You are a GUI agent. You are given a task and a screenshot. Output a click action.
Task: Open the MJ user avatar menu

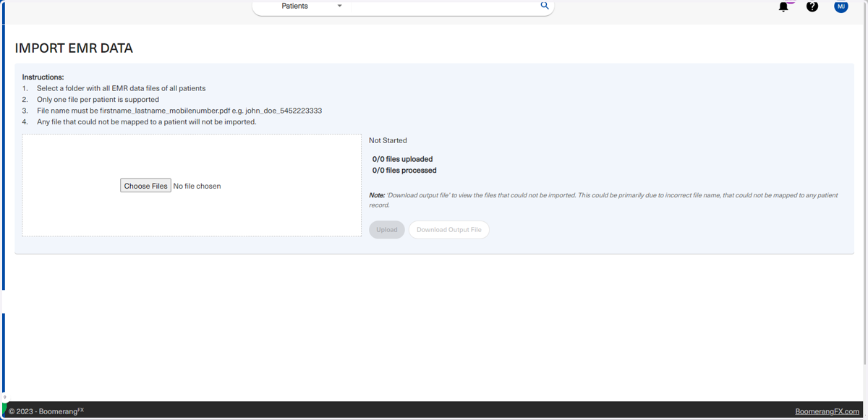(841, 7)
